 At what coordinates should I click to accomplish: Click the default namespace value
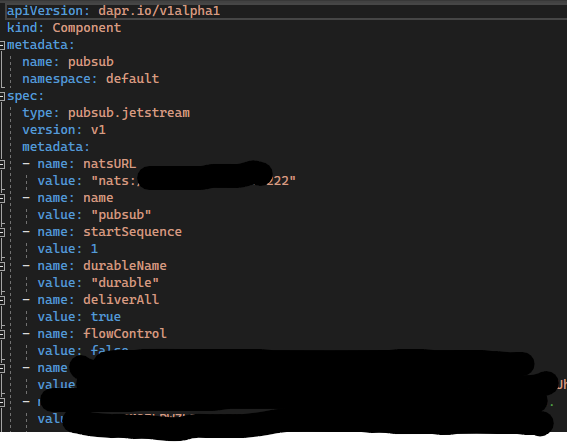132,79
